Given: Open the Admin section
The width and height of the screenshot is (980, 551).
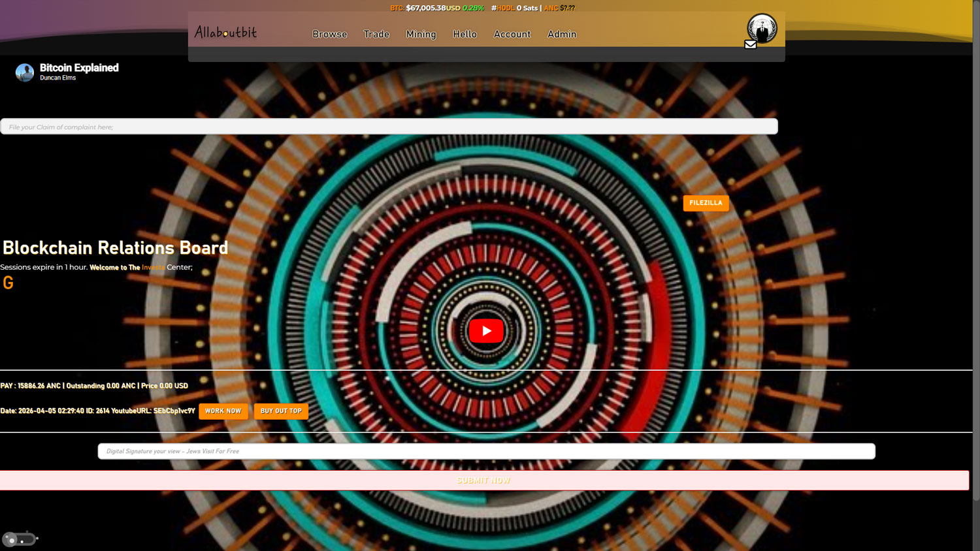Looking at the screenshot, I should click(x=562, y=34).
